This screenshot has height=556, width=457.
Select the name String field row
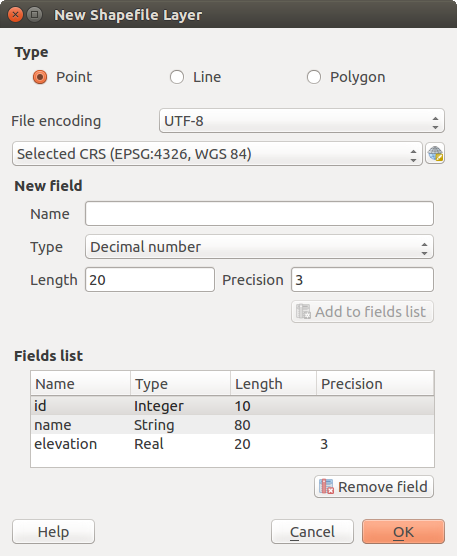click(232, 425)
